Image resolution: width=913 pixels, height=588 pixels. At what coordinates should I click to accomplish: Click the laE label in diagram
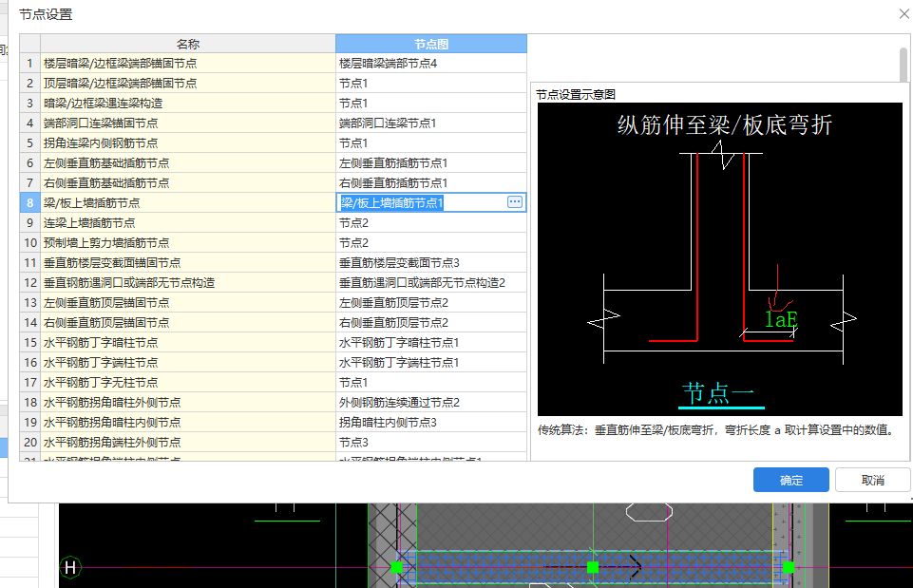[x=780, y=319]
